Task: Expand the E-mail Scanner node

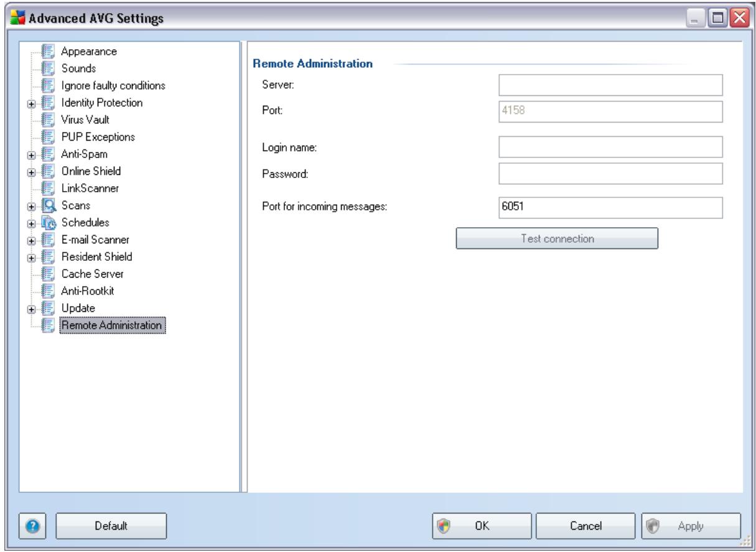Action: click(31, 240)
